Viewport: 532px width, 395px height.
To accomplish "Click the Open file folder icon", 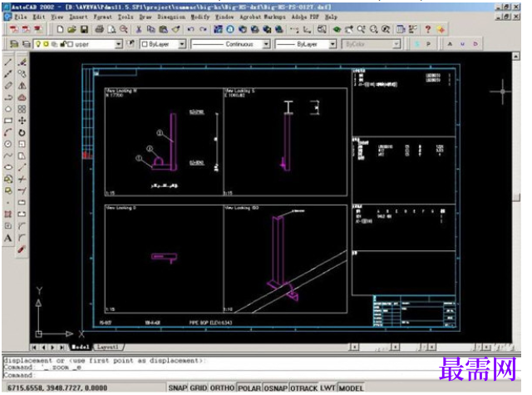I will pos(71,30).
